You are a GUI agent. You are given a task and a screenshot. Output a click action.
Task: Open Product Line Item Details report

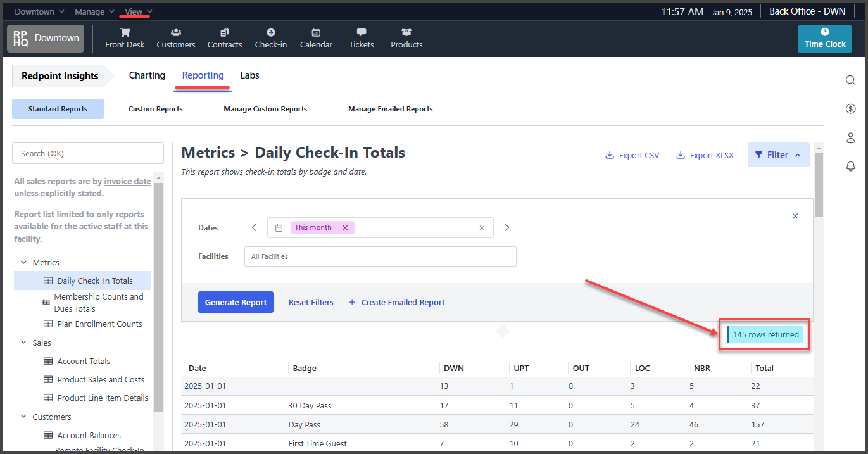96,398
